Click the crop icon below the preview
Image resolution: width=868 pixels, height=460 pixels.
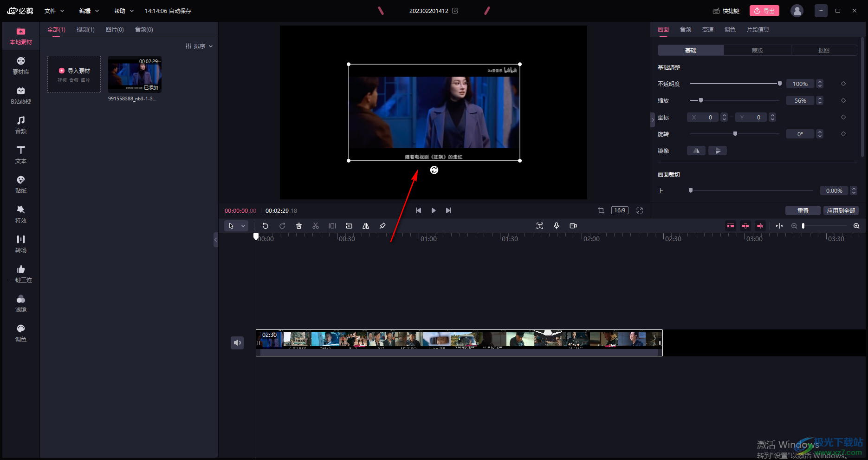click(x=601, y=210)
